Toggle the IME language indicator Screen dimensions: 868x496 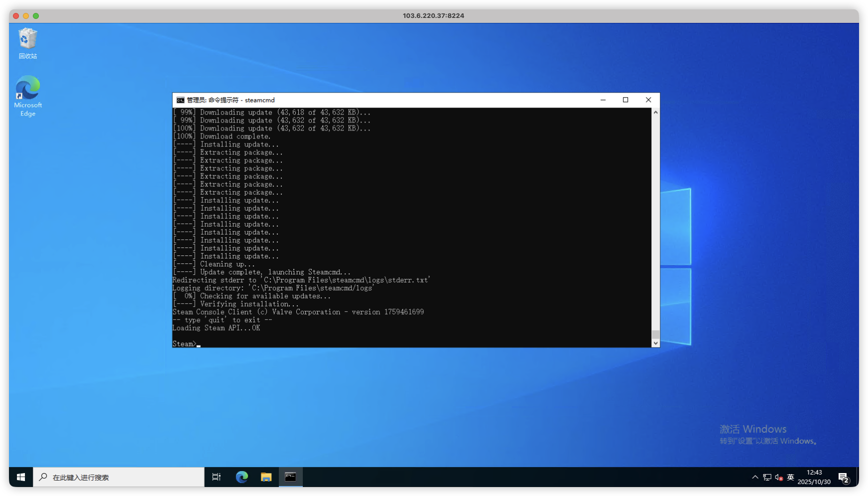coord(790,477)
